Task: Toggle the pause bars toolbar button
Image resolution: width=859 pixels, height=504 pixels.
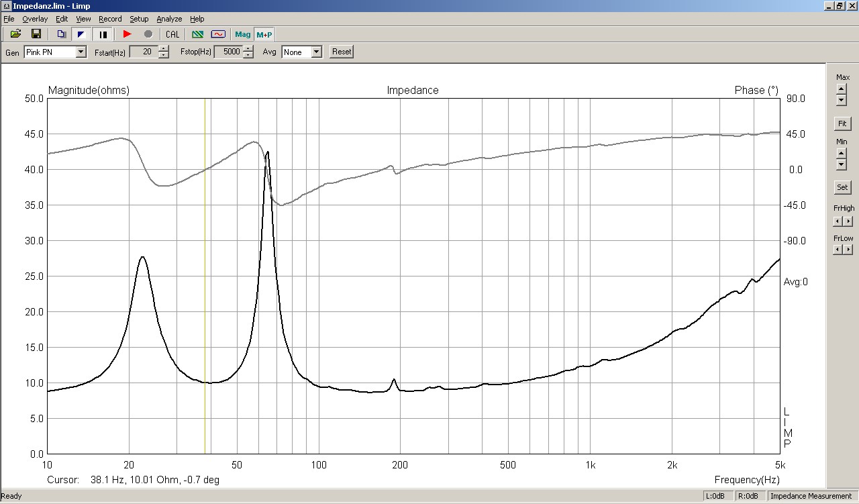Action: 103,34
